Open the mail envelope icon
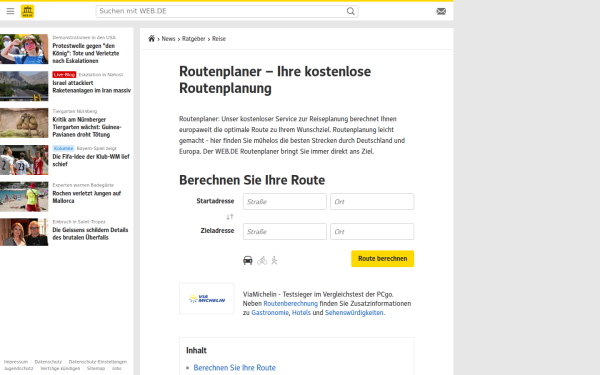The width and height of the screenshot is (600, 375). [441, 11]
